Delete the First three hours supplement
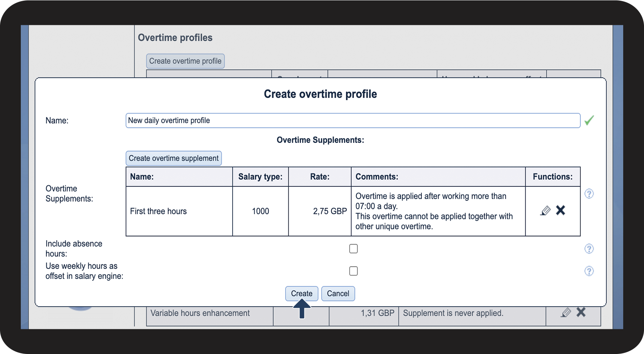The width and height of the screenshot is (644, 354). point(561,210)
